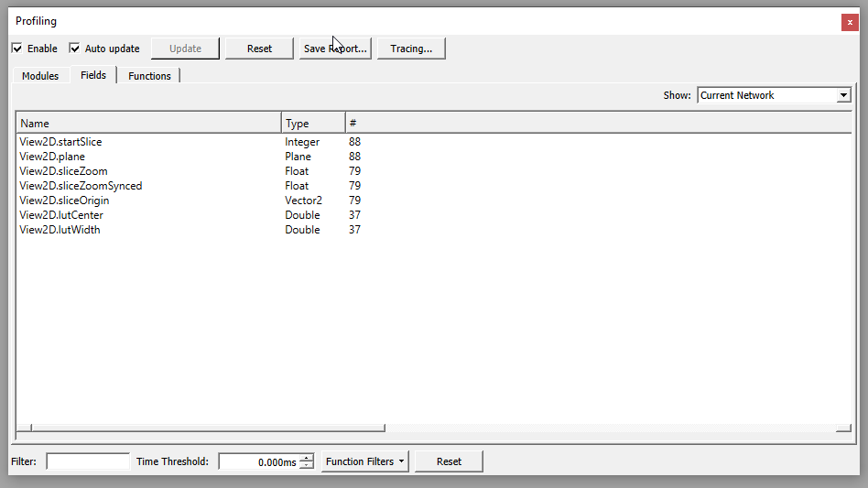Sort by the Name column header
The width and height of the screenshot is (868, 488).
(x=148, y=124)
